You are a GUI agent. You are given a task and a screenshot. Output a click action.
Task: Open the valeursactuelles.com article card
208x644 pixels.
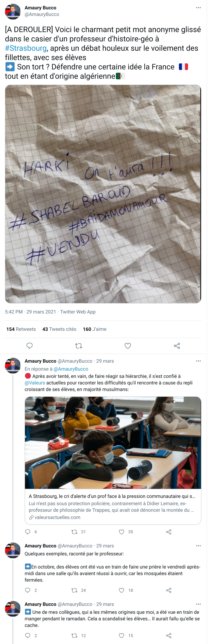pos(113,507)
